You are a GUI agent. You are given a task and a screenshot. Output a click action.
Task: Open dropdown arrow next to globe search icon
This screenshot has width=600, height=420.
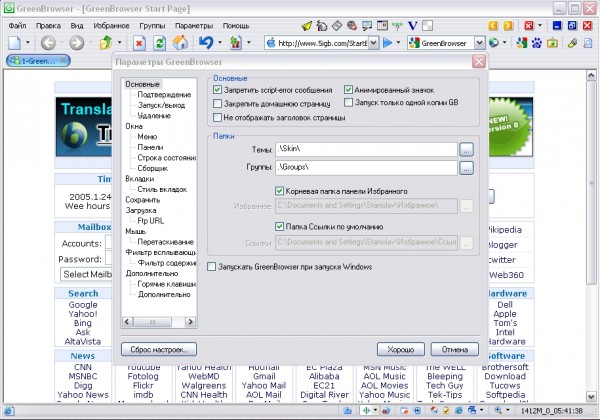[x=504, y=42]
